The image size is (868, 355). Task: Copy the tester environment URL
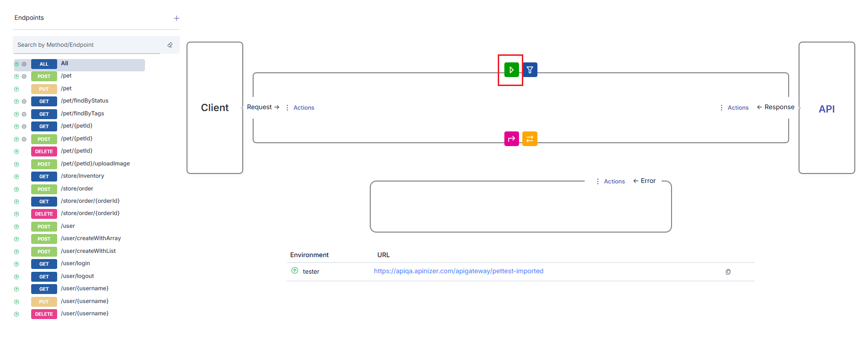tap(728, 272)
